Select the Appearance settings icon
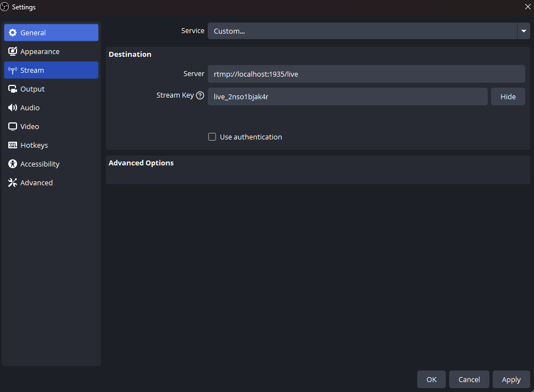Image resolution: width=534 pixels, height=392 pixels. [12, 51]
